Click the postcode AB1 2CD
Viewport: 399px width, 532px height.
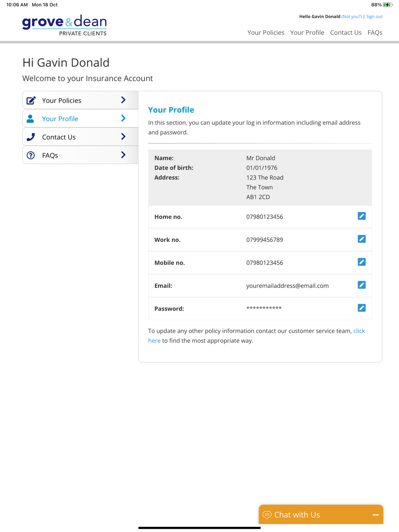[258, 197]
